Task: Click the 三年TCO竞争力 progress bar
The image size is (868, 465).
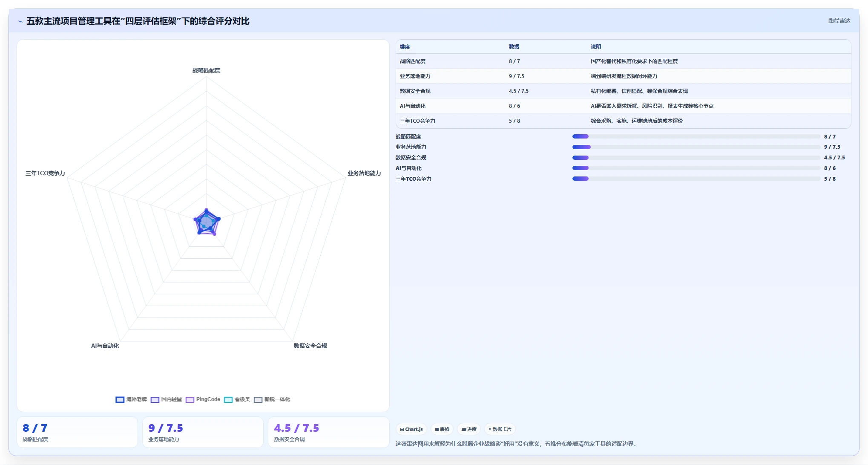Action: 696,179
